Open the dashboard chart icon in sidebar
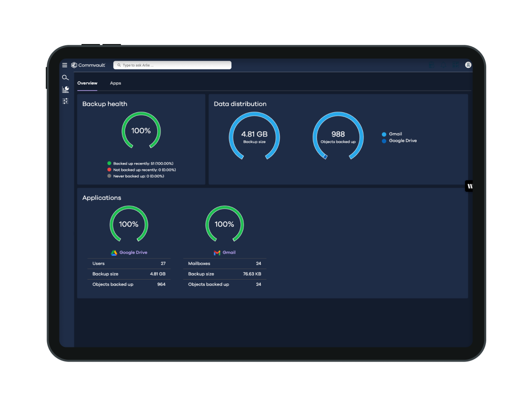The width and height of the screenshot is (532, 409). pos(66,89)
